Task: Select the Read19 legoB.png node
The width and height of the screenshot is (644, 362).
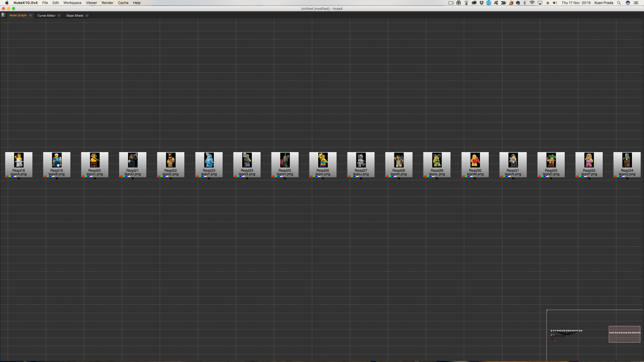Action: click(x=57, y=165)
